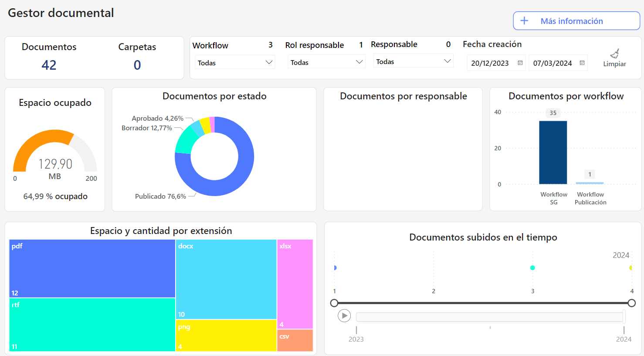Open calendar picker for end date 07/03/2024
644x356 pixels.
582,63
